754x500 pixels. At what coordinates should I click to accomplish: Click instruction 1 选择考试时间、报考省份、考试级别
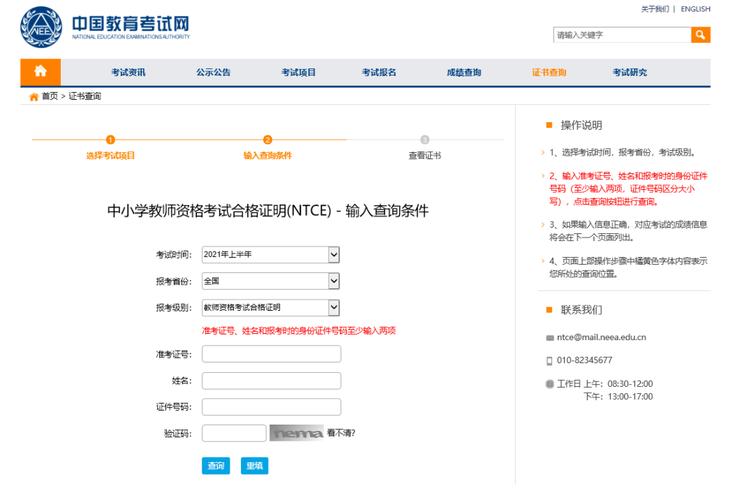coord(623,152)
